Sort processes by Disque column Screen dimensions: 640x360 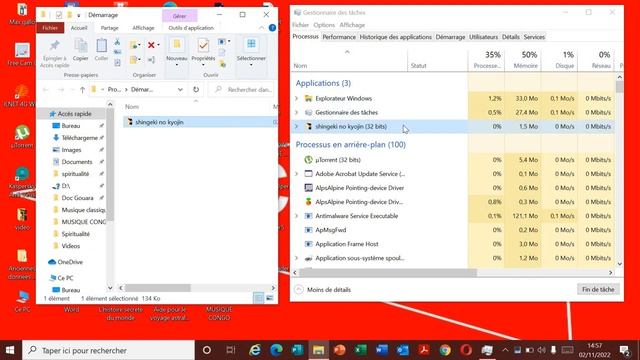[559, 60]
